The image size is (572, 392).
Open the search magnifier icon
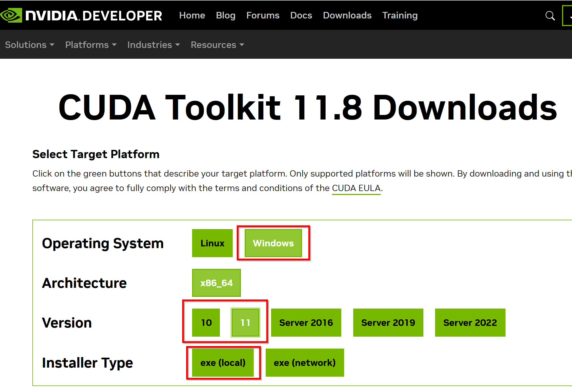[x=550, y=16]
